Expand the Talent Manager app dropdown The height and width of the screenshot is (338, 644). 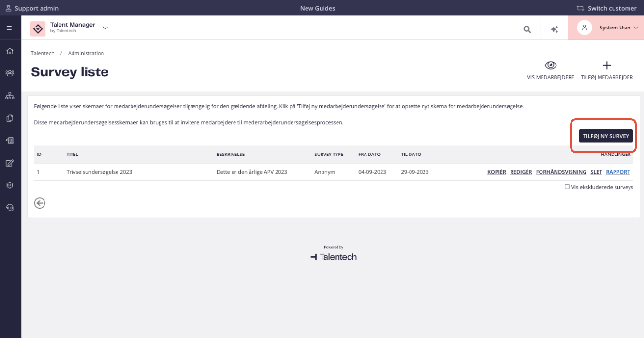105,28
